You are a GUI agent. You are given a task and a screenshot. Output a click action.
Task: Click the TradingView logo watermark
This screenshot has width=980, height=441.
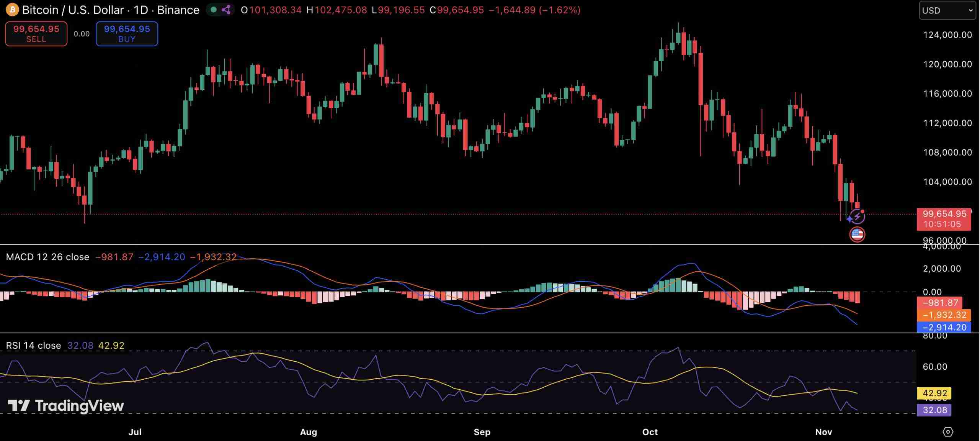[66, 405]
